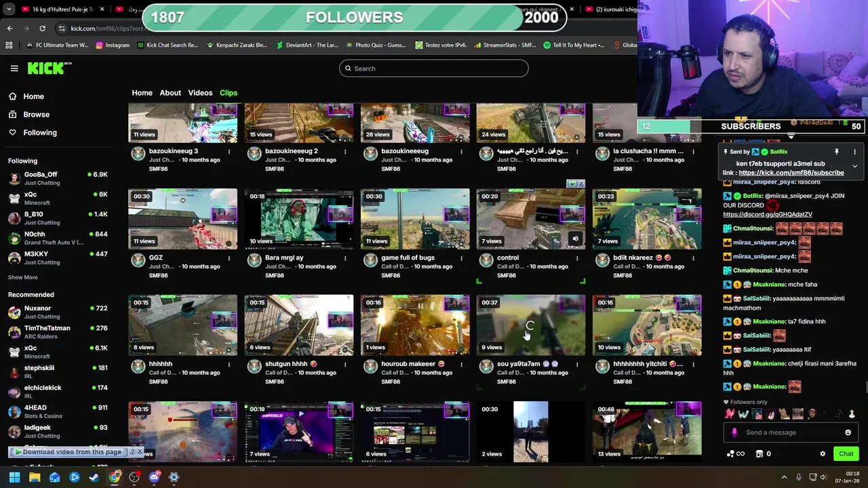Viewport: 868px width, 488px height.
Task: Open Steam from the taskbar
Action: pos(94,477)
